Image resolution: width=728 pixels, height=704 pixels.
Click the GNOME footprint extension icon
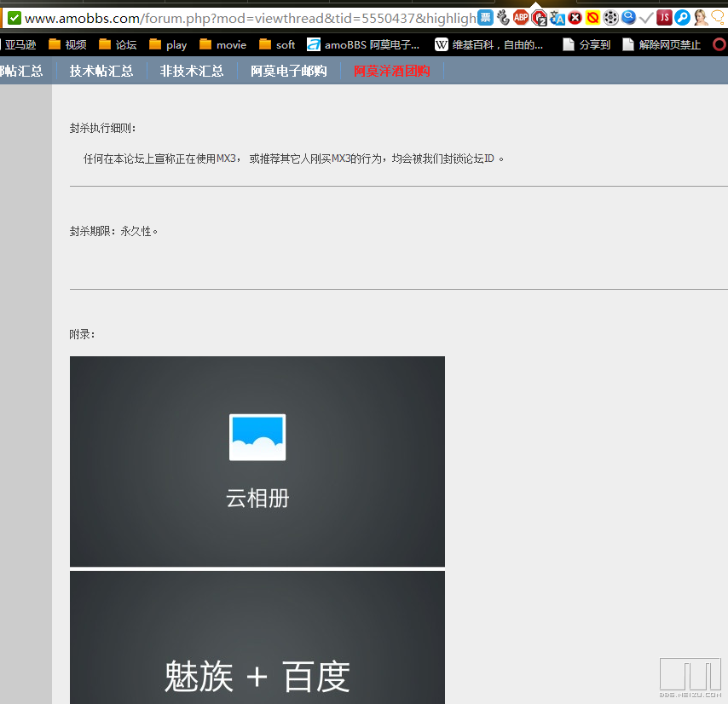pyautogui.click(x=503, y=18)
